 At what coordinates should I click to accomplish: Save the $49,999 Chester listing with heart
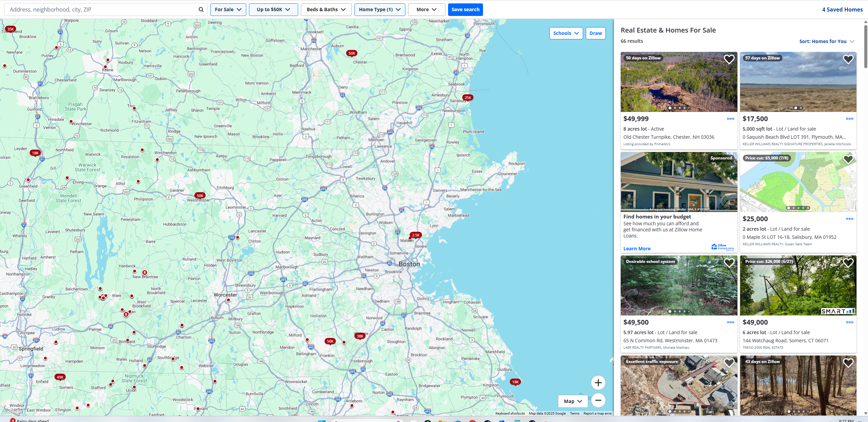point(729,59)
